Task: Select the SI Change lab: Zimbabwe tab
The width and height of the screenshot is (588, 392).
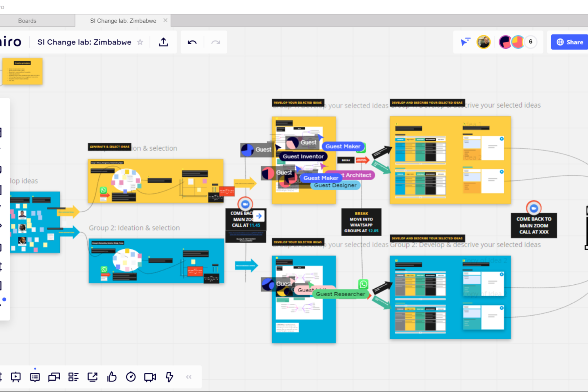Action: tap(123, 21)
